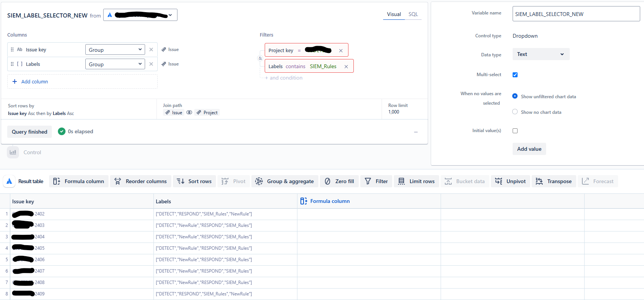644x300 pixels.
Task: Edit the Variable name input field
Action: (x=576, y=14)
